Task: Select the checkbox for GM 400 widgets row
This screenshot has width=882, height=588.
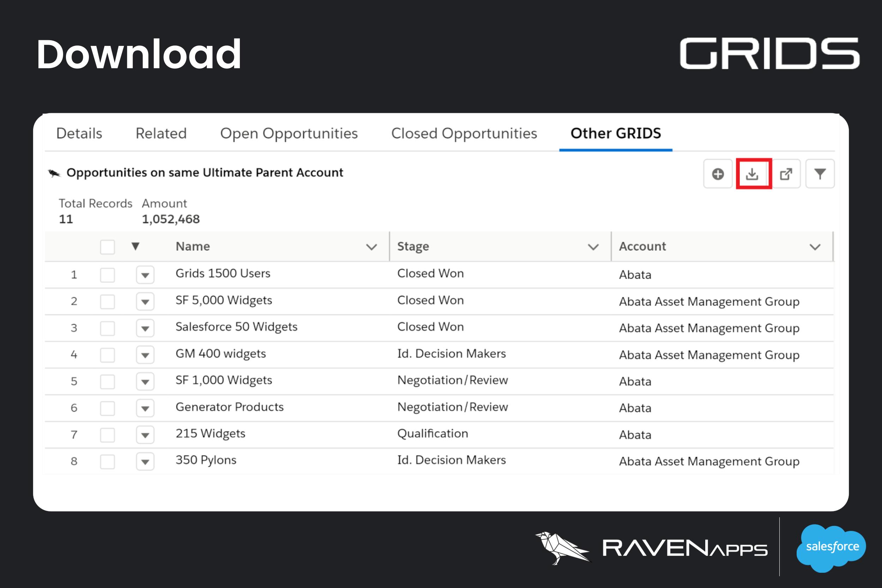Action: click(x=107, y=355)
